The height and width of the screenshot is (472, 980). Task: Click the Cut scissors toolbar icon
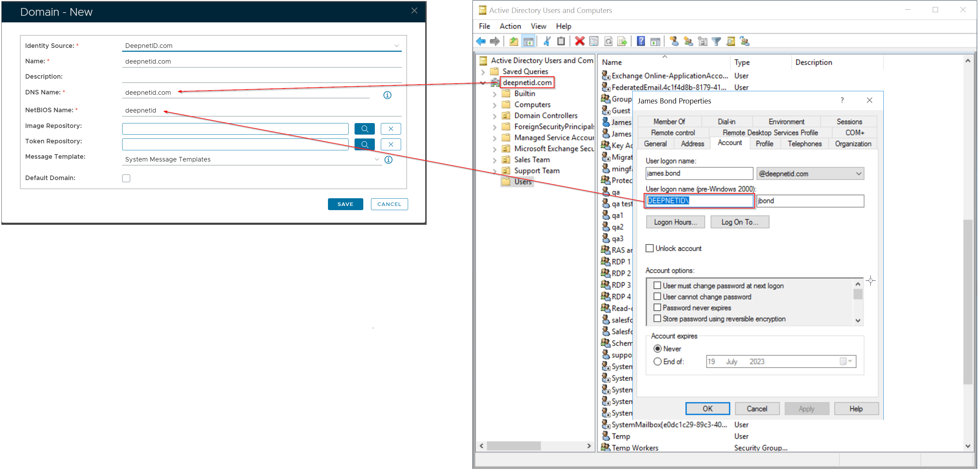(547, 41)
